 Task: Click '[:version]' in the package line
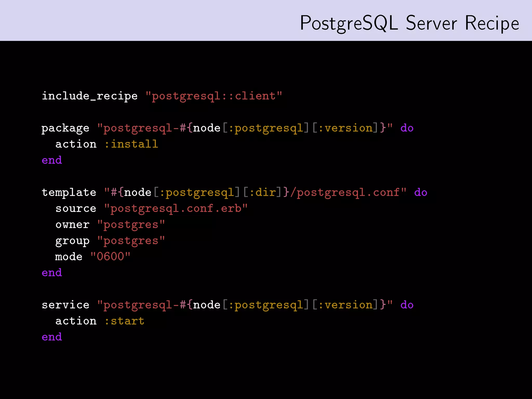click(x=345, y=128)
